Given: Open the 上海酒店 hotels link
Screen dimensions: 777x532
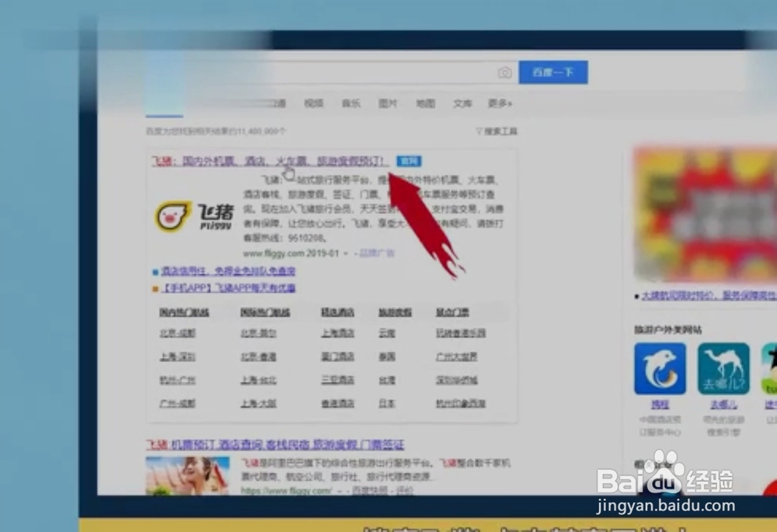Looking at the screenshot, I should click(x=336, y=333).
